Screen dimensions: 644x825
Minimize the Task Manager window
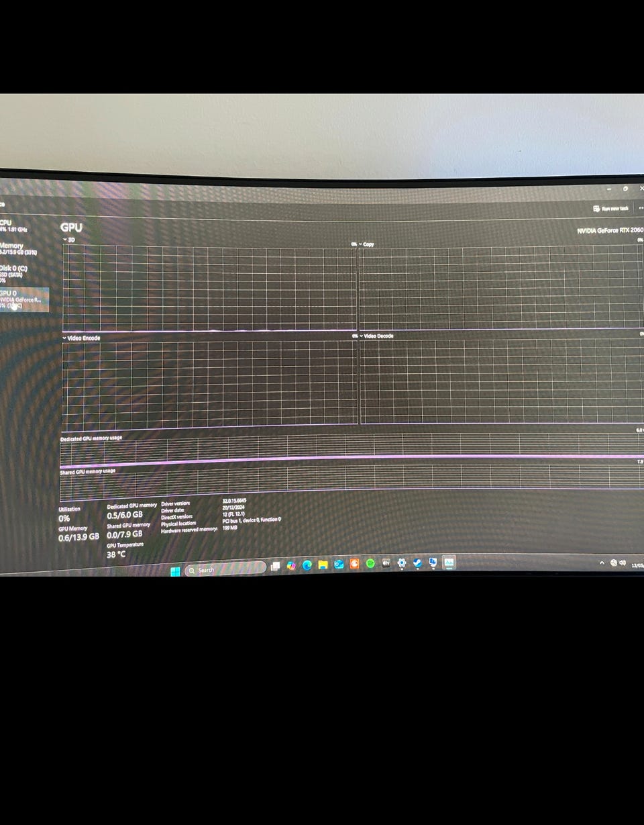(608, 189)
